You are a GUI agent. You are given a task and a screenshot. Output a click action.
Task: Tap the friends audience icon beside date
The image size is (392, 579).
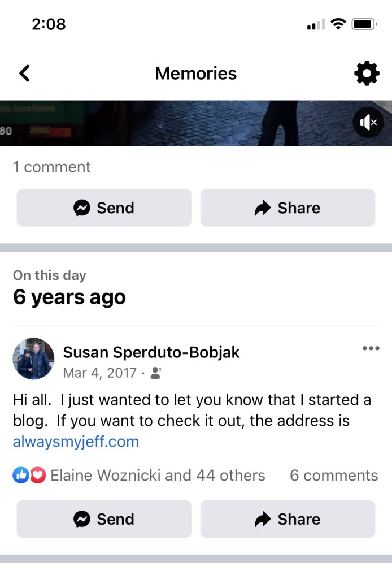coord(156,373)
